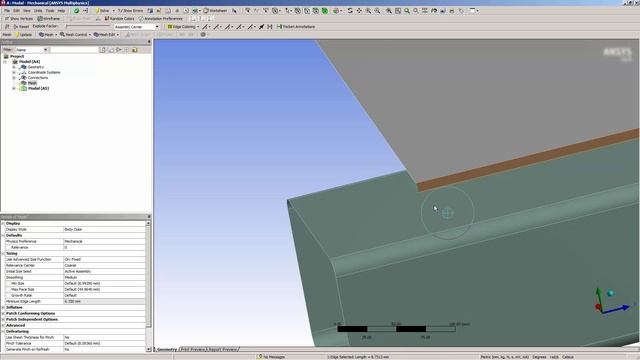Toggle Wireframe display mode
Viewport: 640px width, 360px height.
click(x=49, y=19)
